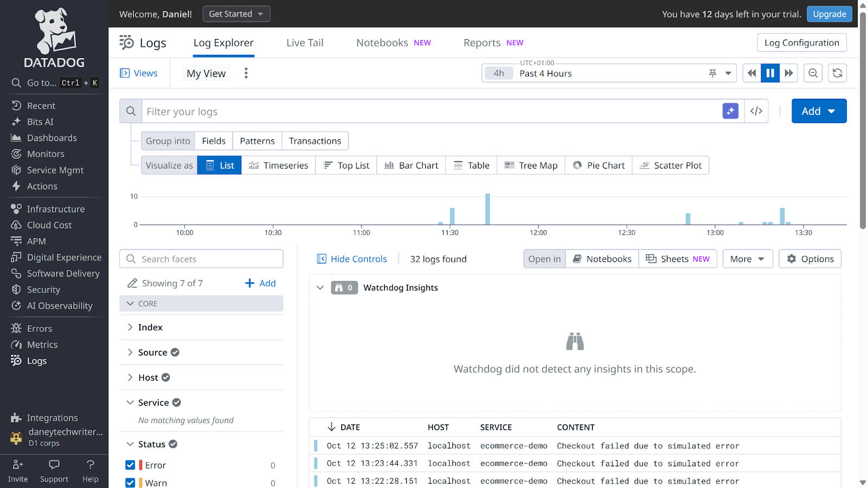Collapse the CORE facet group

(201, 304)
